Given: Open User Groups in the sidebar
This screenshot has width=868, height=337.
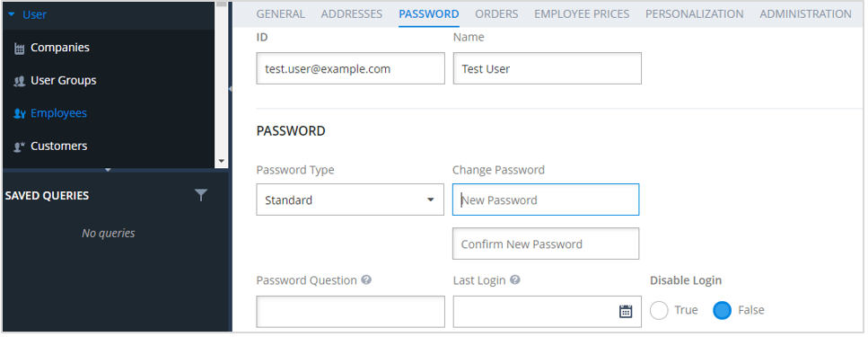Looking at the screenshot, I should 63,80.
